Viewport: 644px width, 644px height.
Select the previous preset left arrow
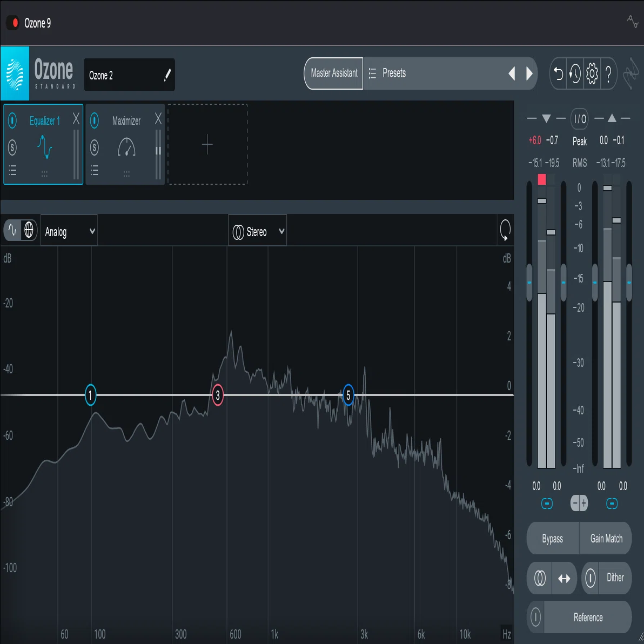[x=512, y=73]
